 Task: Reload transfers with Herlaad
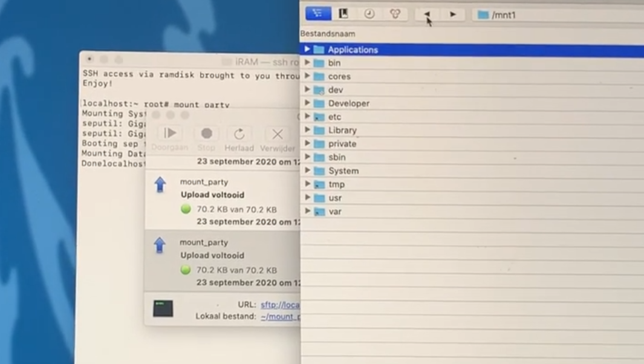pyautogui.click(x=239, y=134)
